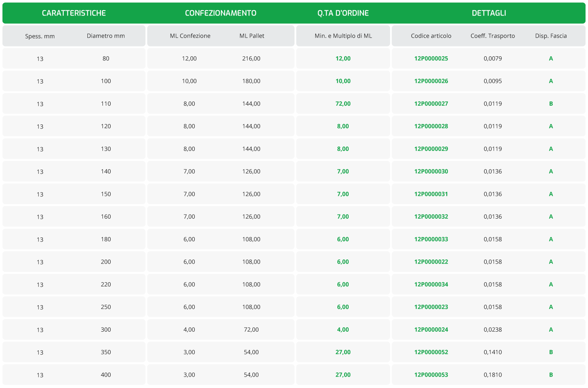This screenshot has height=388, width=588.
Task: Click diameter value 350
Action: tap(106, 352)
